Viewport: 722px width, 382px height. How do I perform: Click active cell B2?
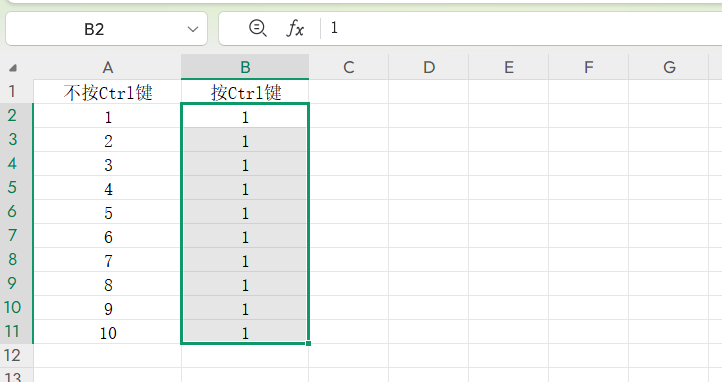(245, 116)
